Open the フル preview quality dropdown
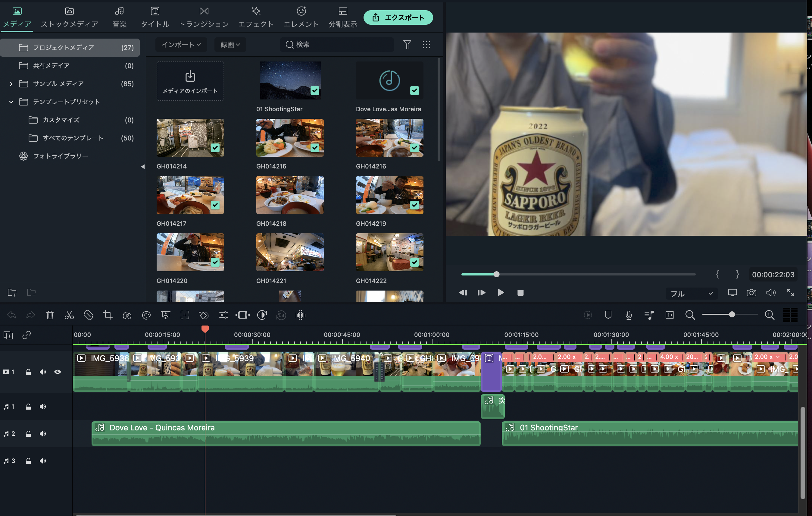812x516 pixels. click(692, 293)
